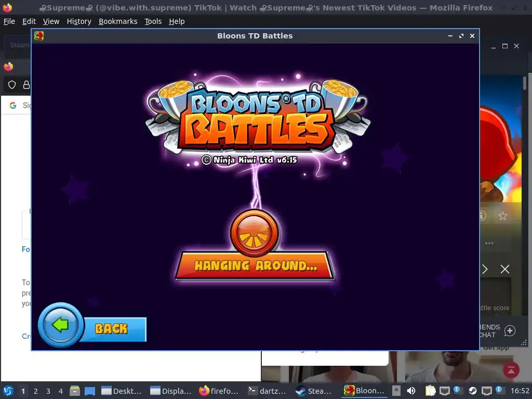Viewport: 532px width, 399px height.
Task: Open the Firefox Help menu
Action: point(177,21)
